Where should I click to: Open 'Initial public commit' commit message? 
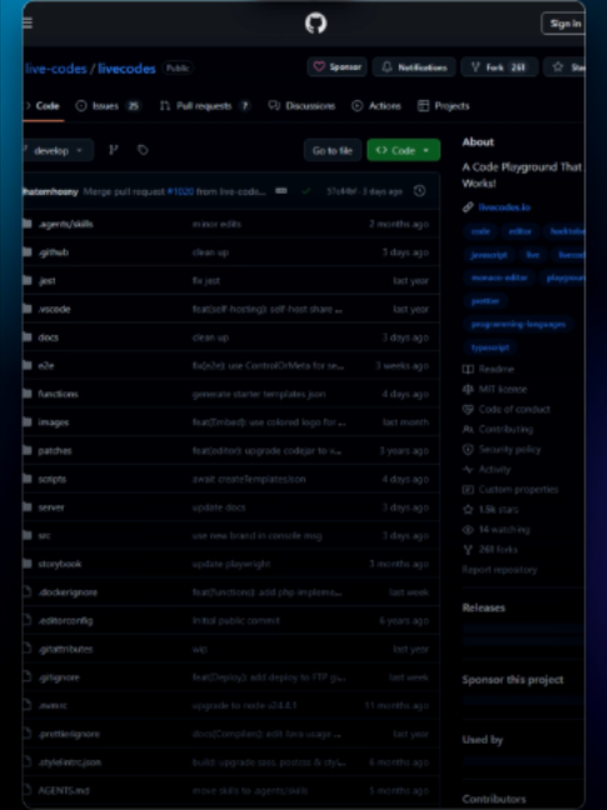(x=236, y=621)
